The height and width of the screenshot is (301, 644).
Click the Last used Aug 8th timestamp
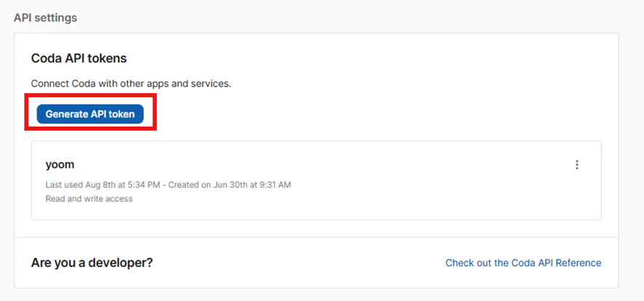[x=102, y=185]
